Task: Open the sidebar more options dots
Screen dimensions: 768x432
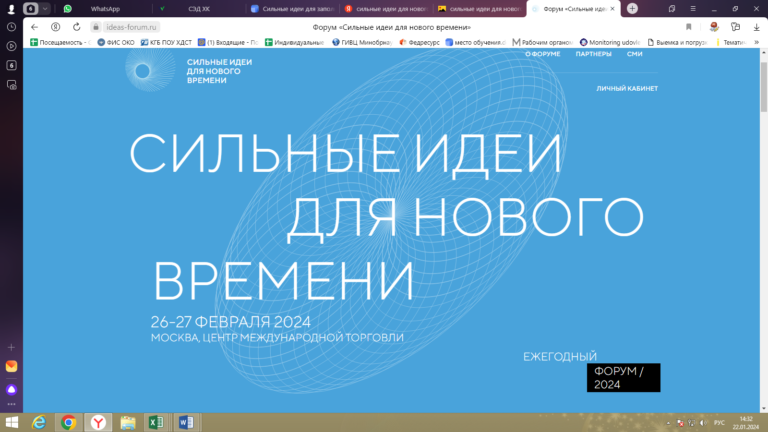Action: pos(11,405)
